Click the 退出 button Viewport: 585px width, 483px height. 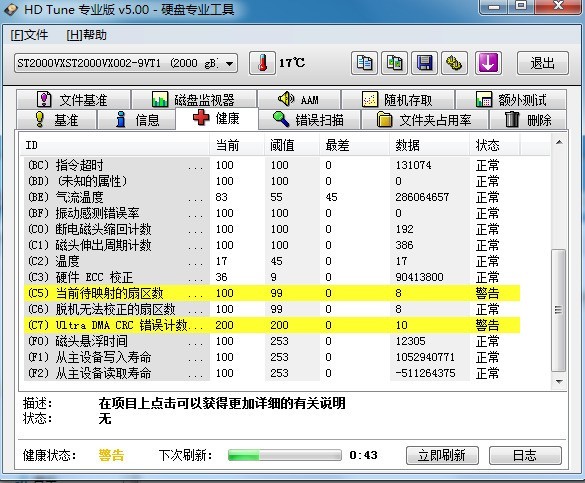(543, 63)
